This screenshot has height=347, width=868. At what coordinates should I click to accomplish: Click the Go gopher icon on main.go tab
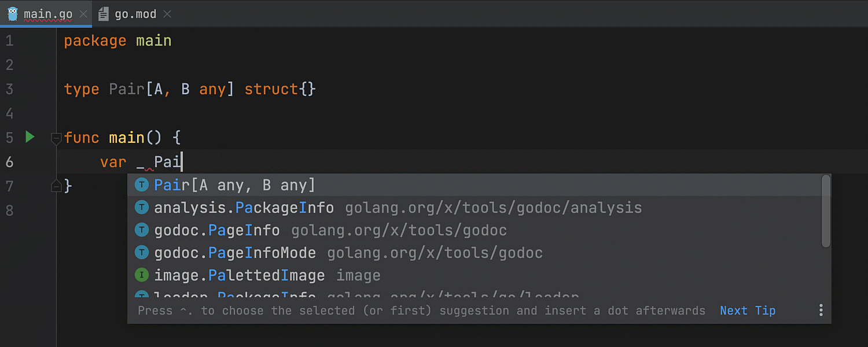13,14
